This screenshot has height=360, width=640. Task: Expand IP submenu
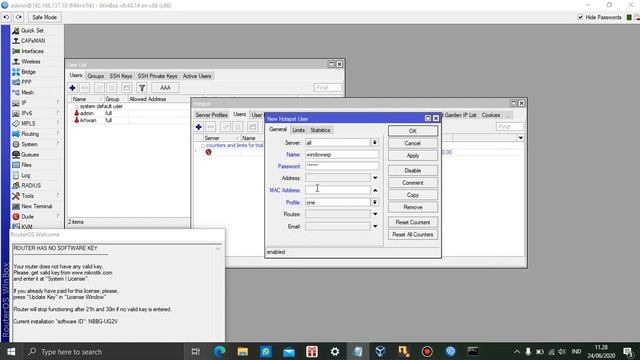coord(24,103)
